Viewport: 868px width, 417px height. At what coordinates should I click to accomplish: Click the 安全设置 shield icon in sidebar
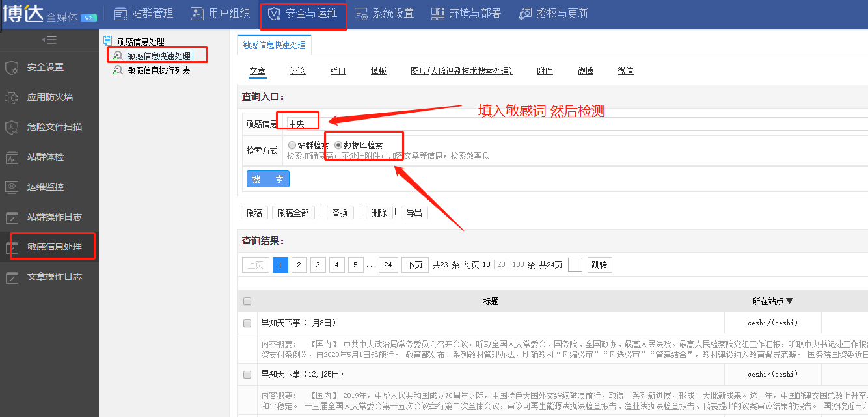pyautogui.click(x=12, y=68)
